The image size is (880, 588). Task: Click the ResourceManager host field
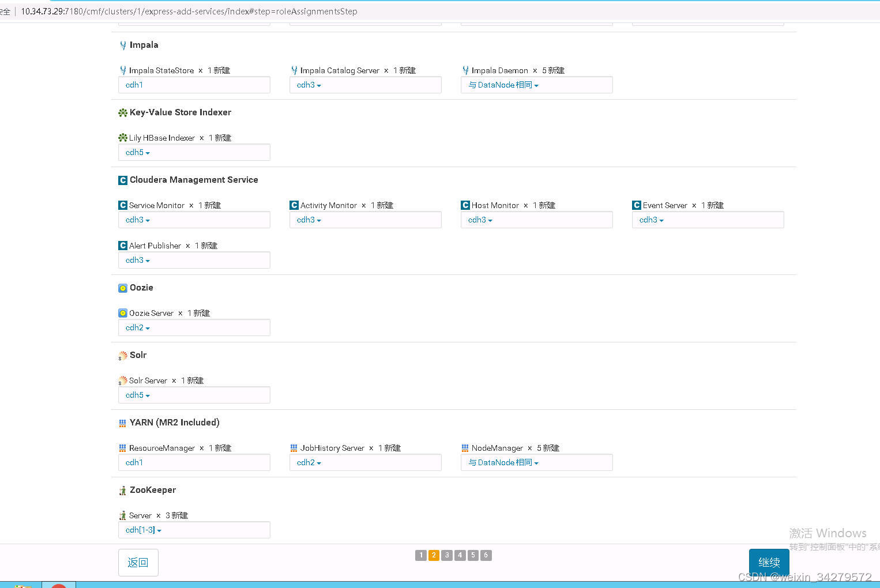194,462
